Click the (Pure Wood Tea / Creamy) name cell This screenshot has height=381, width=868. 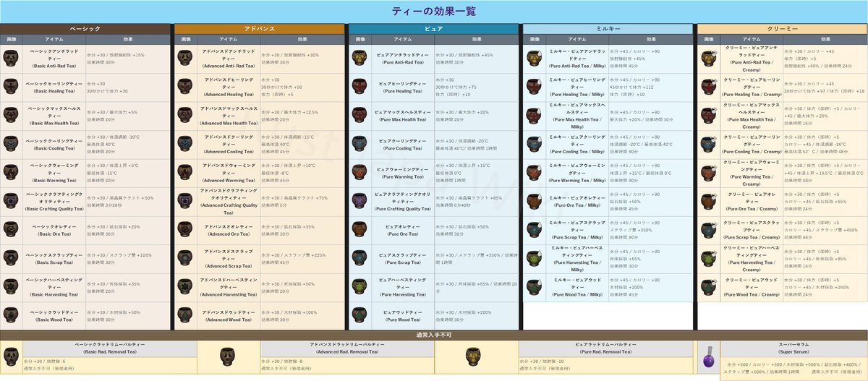751,286
